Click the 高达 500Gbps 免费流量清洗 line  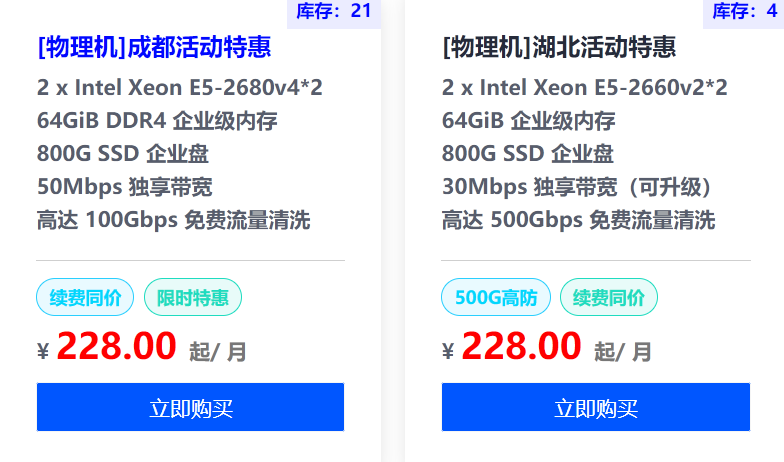click(x=578, y=220)
